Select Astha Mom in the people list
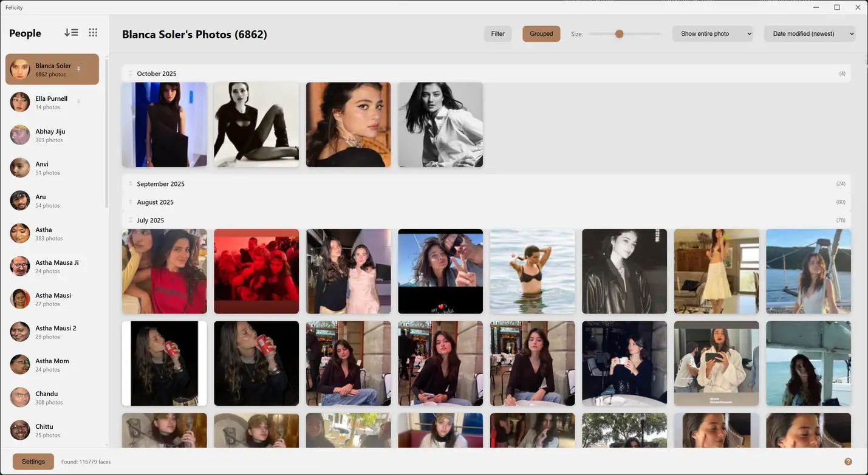This screenshot has height=475, width=868. (x=52, y=364)
